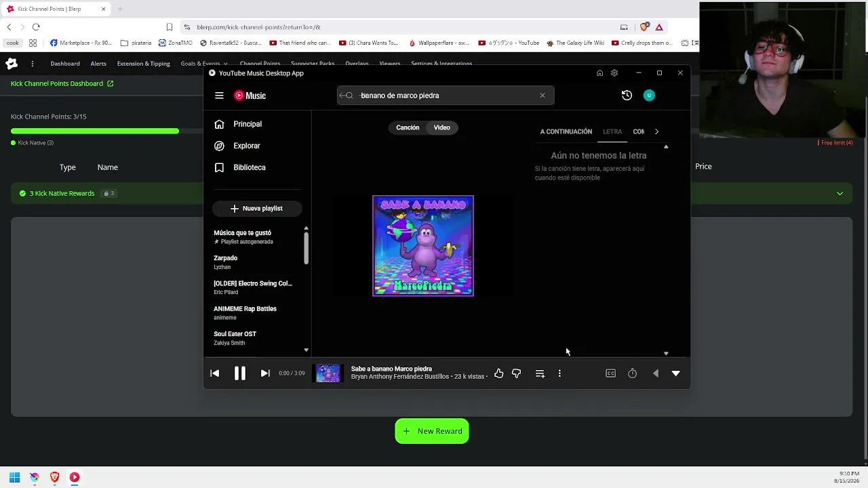Clear the search text with the X
Image resolution: width=868 pixels, height=488 pixels.
pyautogui.click(x=542, y=96)
